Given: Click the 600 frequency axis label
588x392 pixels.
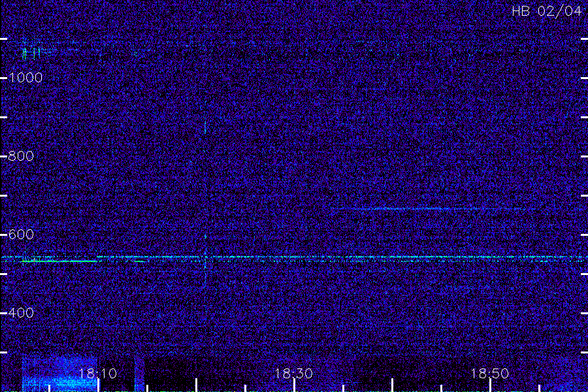Looking at the screenshot, I should click(21, 235).
